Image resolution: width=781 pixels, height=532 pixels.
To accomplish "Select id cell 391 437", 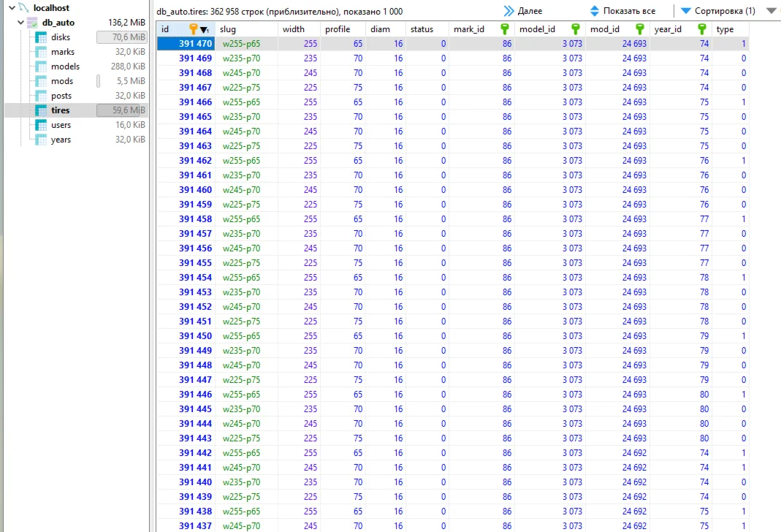I will 186,526.
